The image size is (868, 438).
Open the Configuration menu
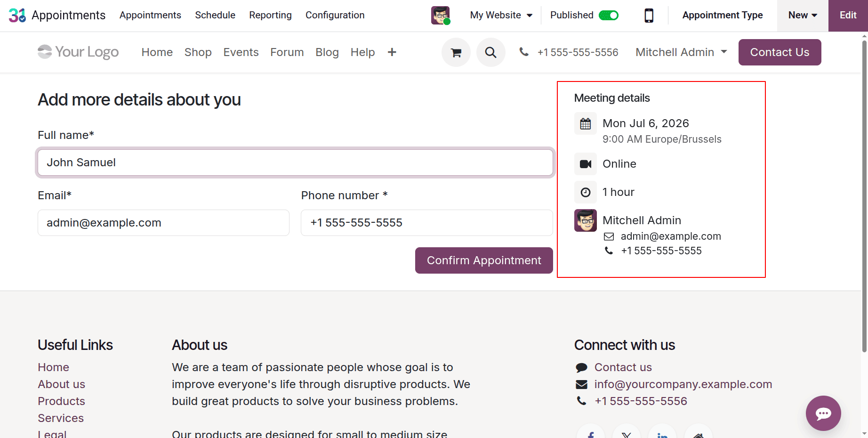coord(335,15)
